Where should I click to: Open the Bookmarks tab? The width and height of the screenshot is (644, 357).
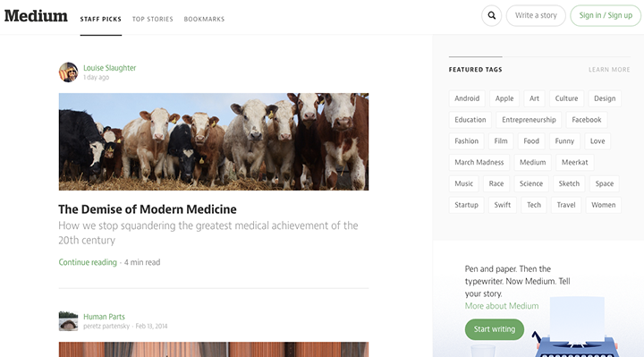pyautogui.click(x=204, y=19)
